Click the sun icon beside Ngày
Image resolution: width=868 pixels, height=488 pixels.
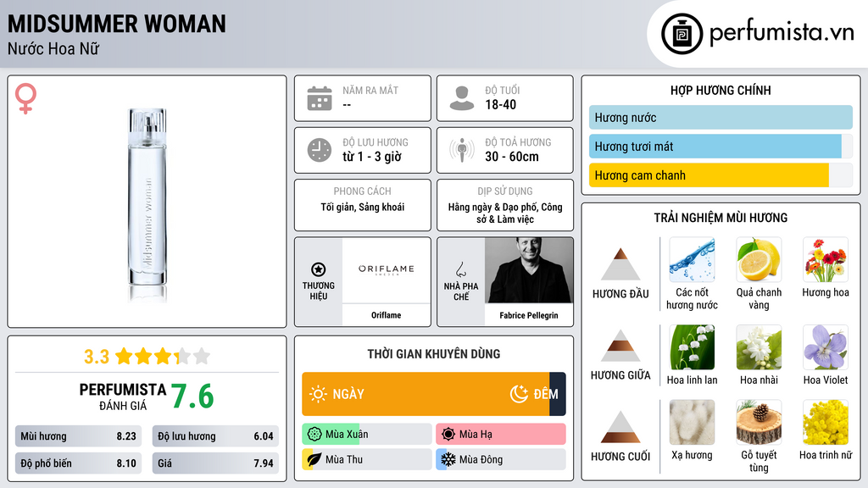pyautogui.click(x=319, y=394)
